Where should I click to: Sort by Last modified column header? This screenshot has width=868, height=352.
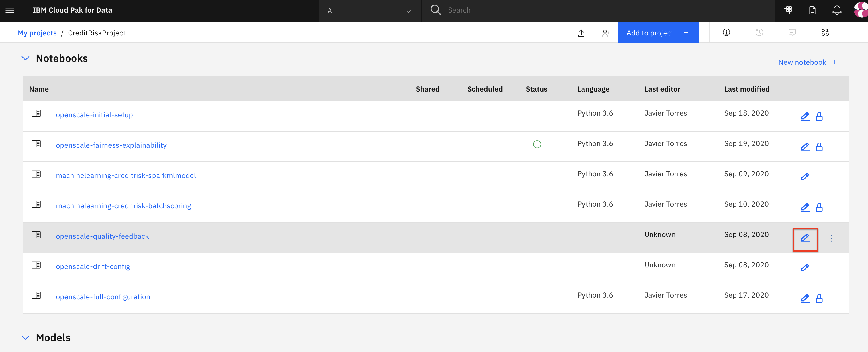click(746, 89)
